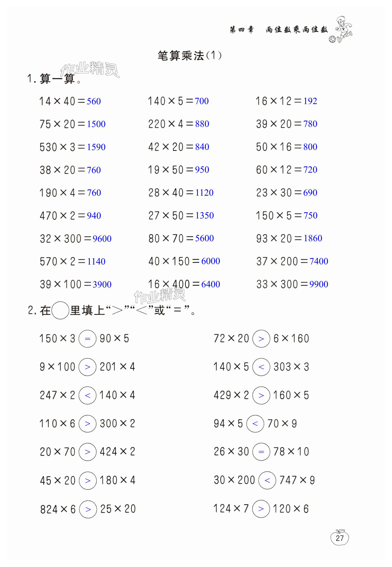Screen dimensions: 392x567
Task: Click the chapter header 第四章 两位数乘两位数
Action: pos(279,30)
